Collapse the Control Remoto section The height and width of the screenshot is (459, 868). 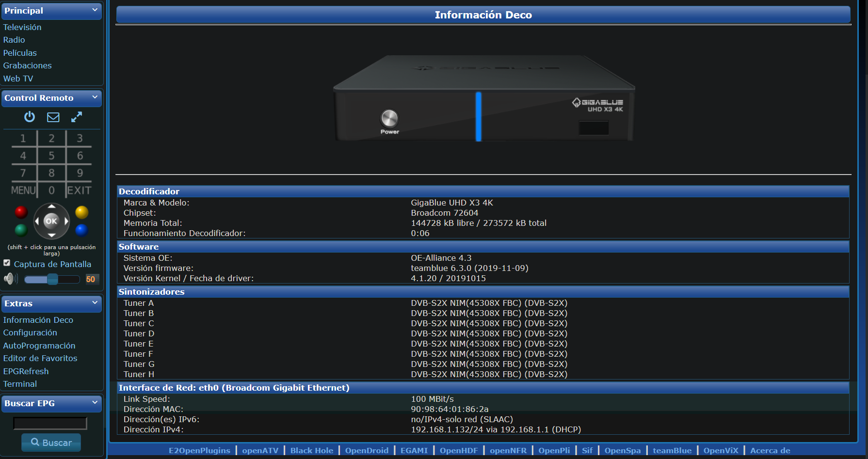(95, 97)
